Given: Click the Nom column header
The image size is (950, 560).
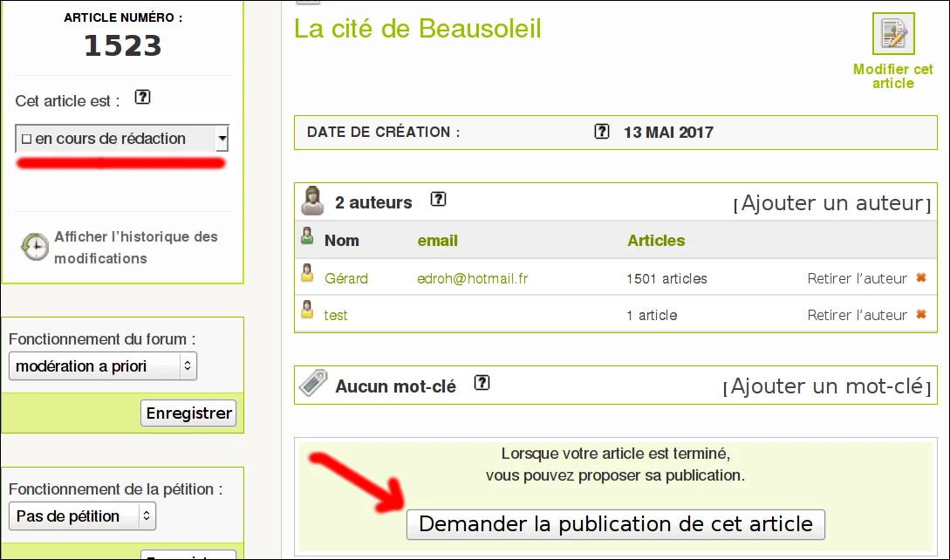Looking at the screenshot, I should click(342, 241).
